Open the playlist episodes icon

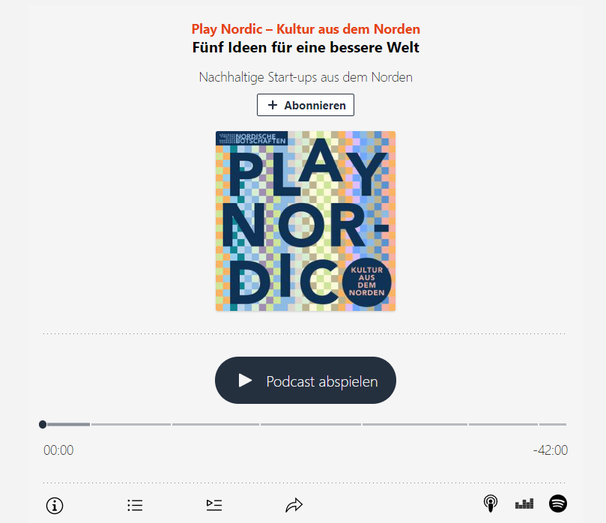click(214, 505)
